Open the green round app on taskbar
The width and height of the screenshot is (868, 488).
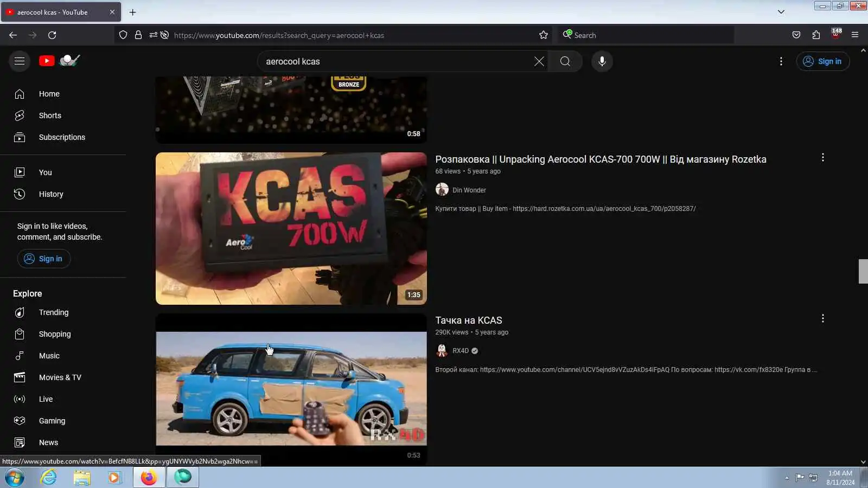pyautogui.click(x=183, y=477)
